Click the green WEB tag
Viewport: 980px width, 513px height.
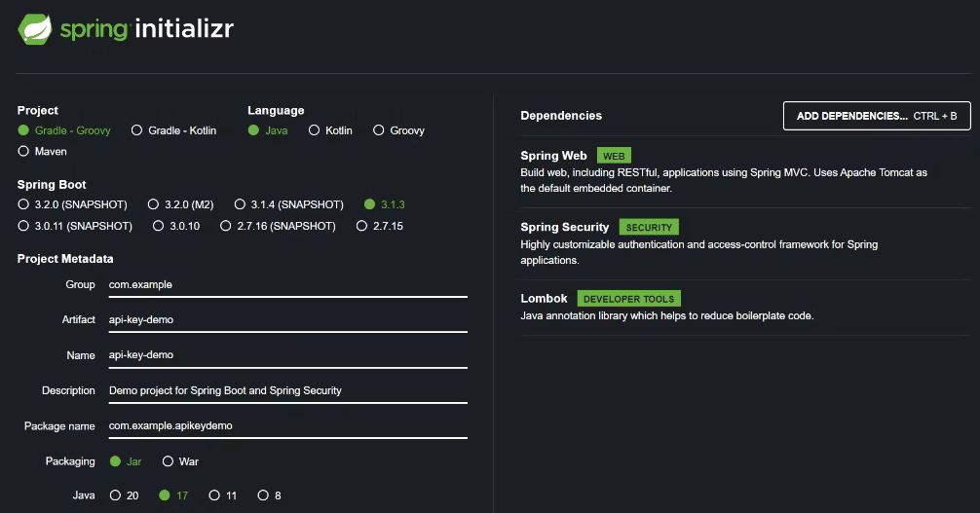pos(614,156)
